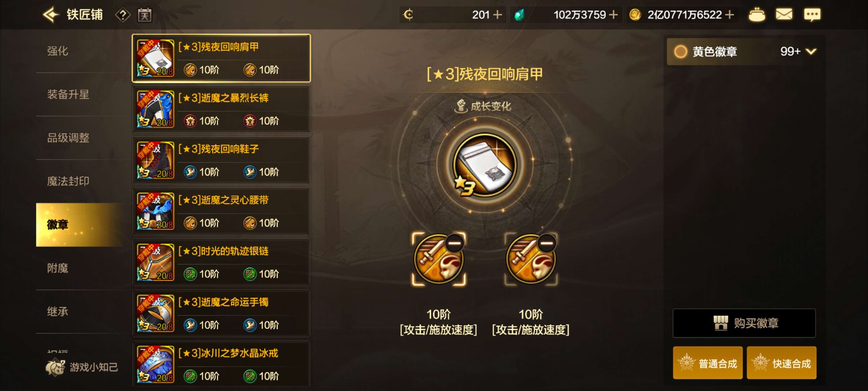Image resolution: width=868 pixels, height=391 pixels.
Task: Open the chat speech bubble icon
Action: (x=812, y=15)
